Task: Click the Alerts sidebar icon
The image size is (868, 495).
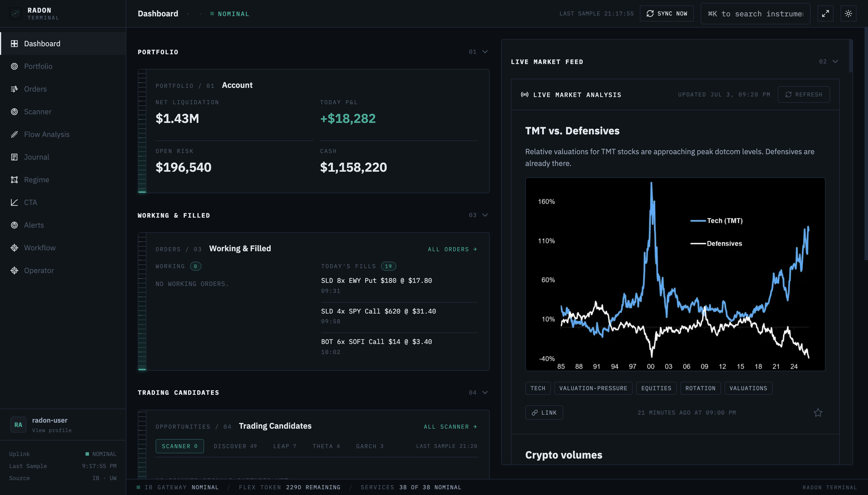Action: (x=14, y=225)
